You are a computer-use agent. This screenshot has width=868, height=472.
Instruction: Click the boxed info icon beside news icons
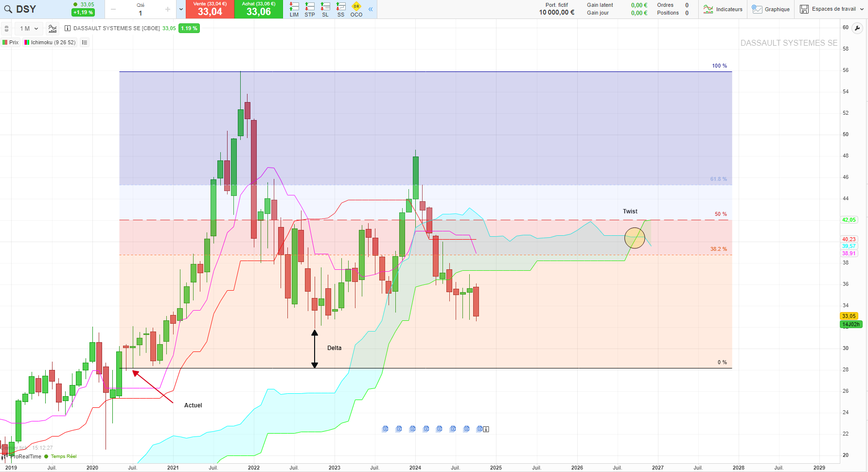tap(486, 429)
